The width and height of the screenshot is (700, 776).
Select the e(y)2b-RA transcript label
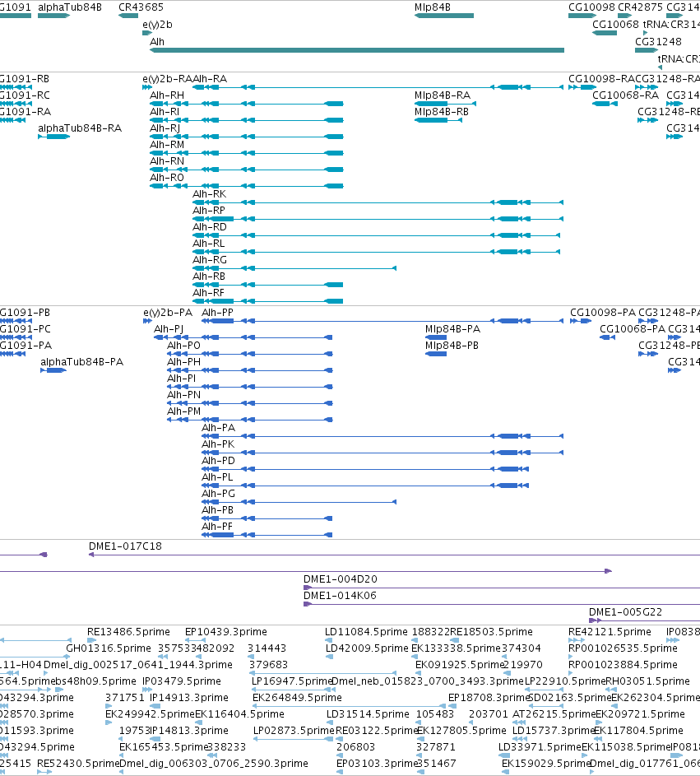coord(167,79)
